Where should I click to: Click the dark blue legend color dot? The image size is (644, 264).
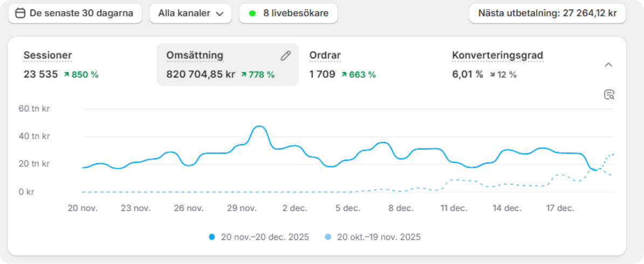click(212, 237)
